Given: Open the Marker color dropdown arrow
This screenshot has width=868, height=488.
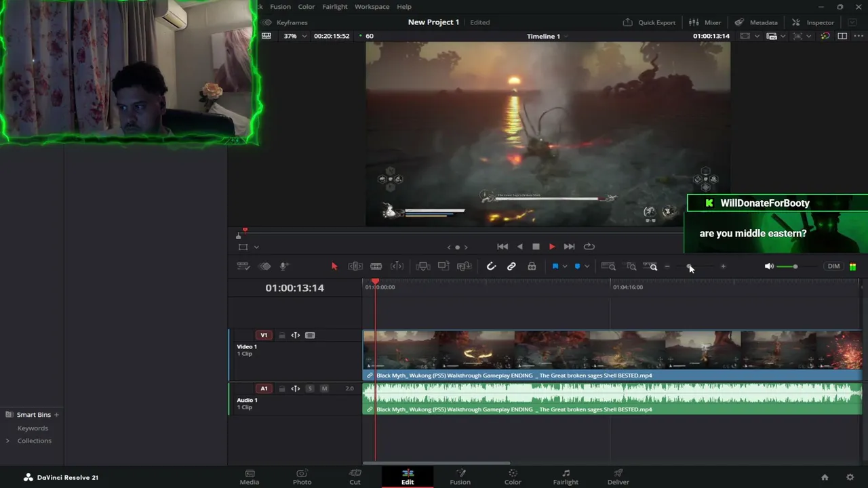Looking at the screenshot, I should pyautogui.click(x=587, y=266).
